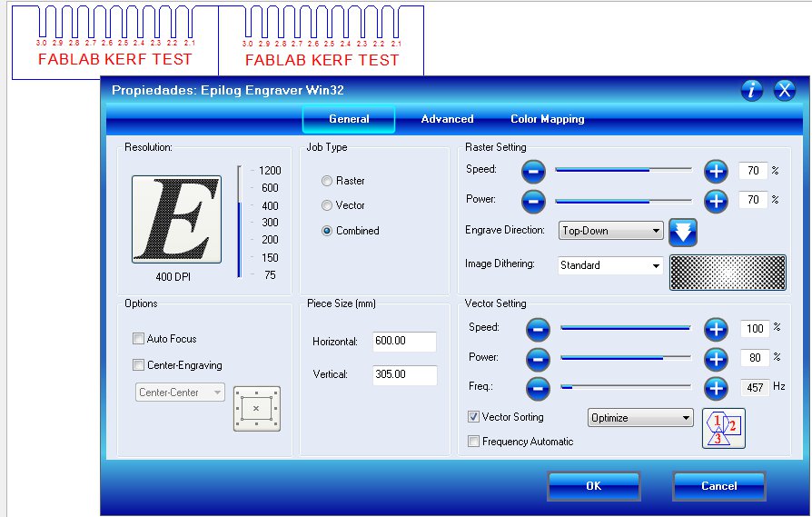Decrease Raster Power with minus button
The image size is (812, 517).
533,201
